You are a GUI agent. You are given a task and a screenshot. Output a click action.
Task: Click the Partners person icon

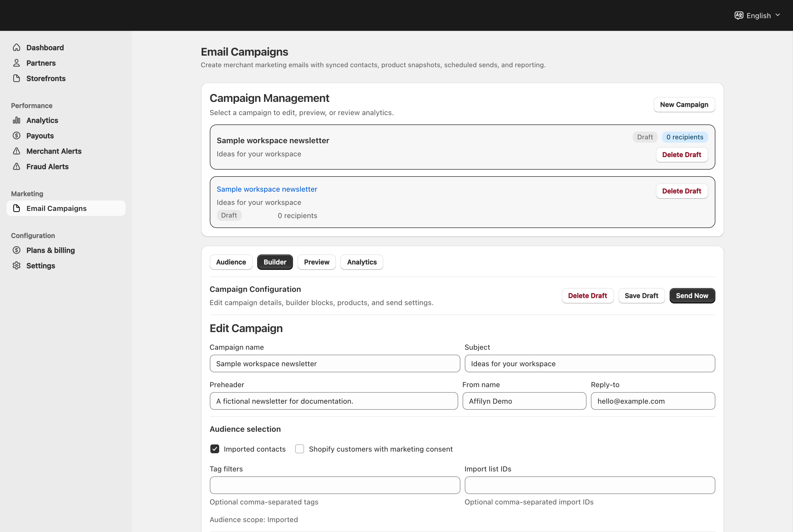click(16, 63)
